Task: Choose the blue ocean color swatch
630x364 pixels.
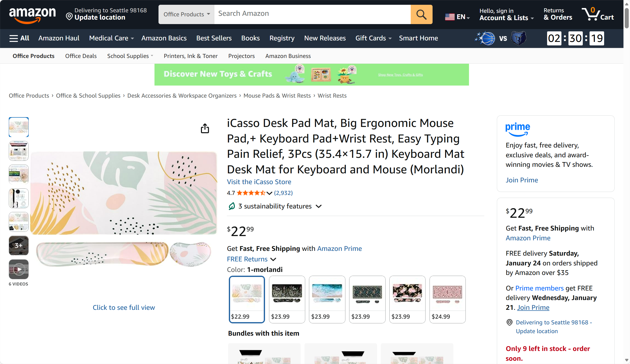Action: click(x=327, y=299)
